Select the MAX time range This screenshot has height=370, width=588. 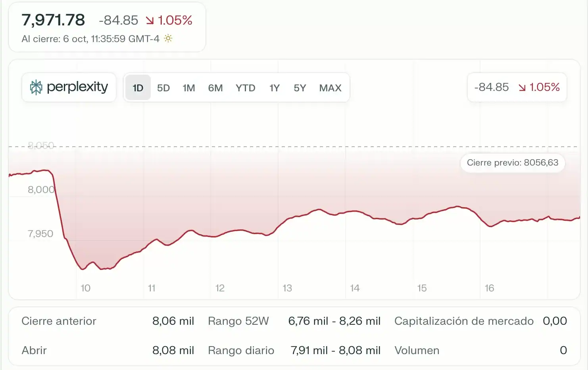(330, 88)
